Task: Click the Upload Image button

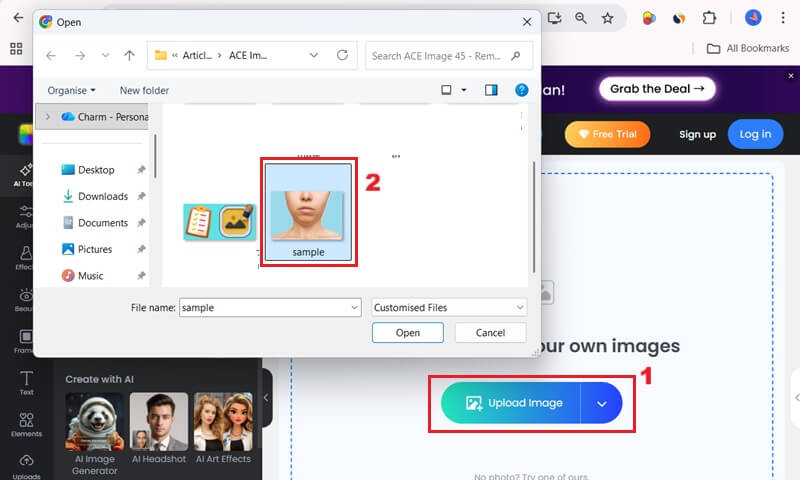Action: point(511,403)
